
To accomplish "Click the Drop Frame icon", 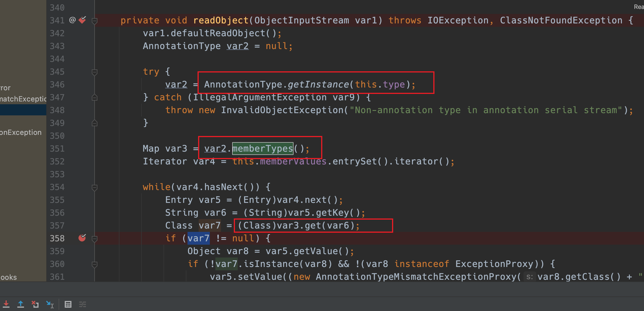I will [35, 304].
